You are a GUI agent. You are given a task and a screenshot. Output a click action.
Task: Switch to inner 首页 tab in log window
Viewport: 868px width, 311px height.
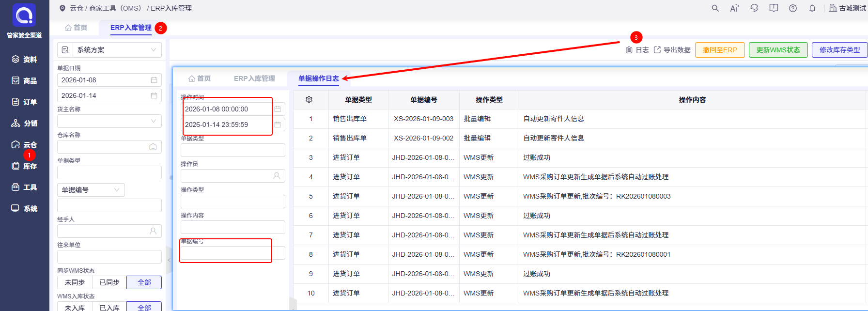[200, 78]
